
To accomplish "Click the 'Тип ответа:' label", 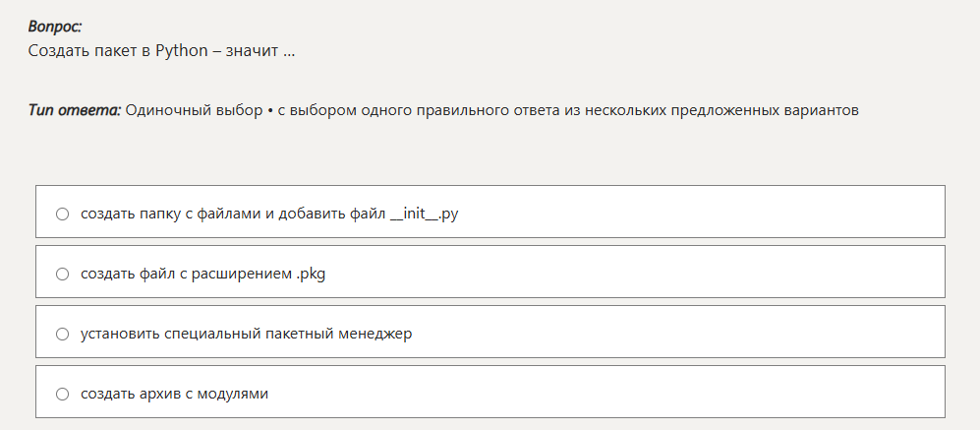I will coord(75,111).
